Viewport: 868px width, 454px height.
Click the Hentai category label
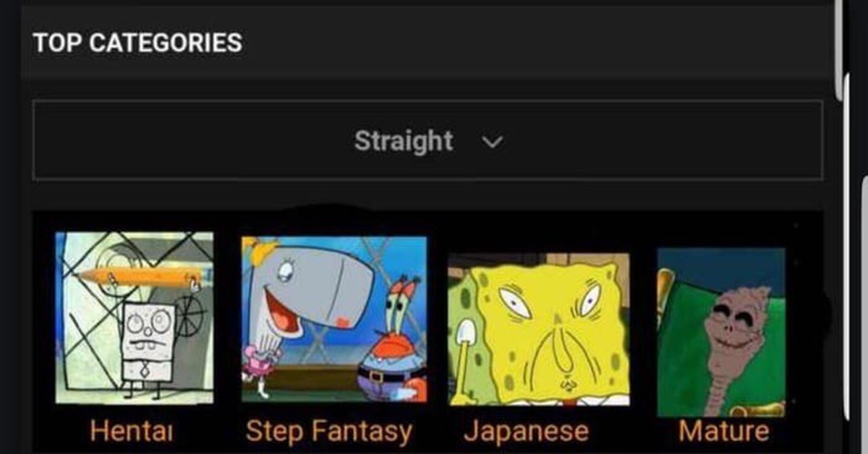132,431
